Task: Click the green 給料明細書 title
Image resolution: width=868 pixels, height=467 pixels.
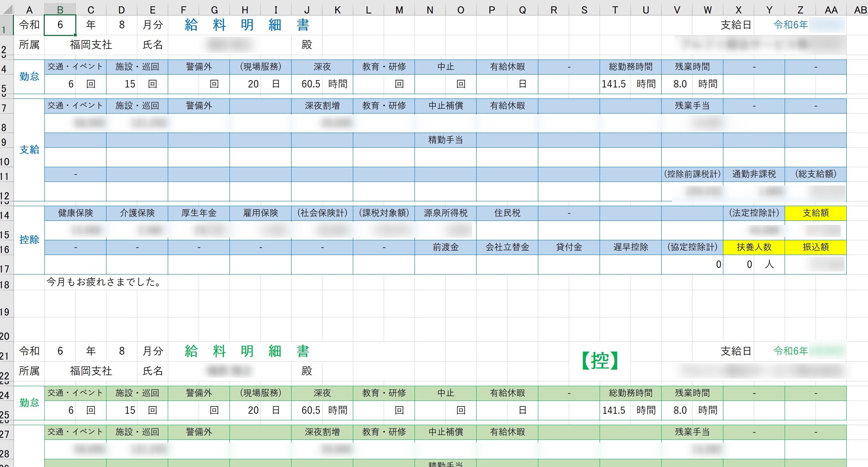Action: (247, 351)
